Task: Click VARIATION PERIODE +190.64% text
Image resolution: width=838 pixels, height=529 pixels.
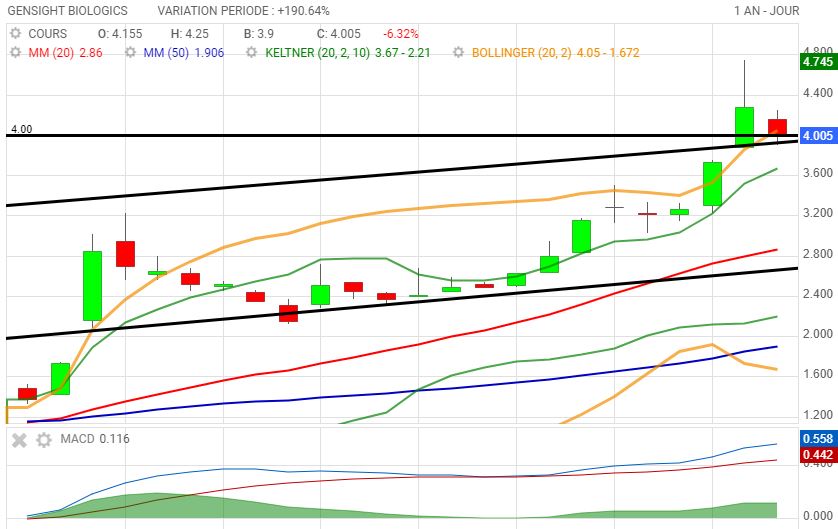Action: pos(243,11)
